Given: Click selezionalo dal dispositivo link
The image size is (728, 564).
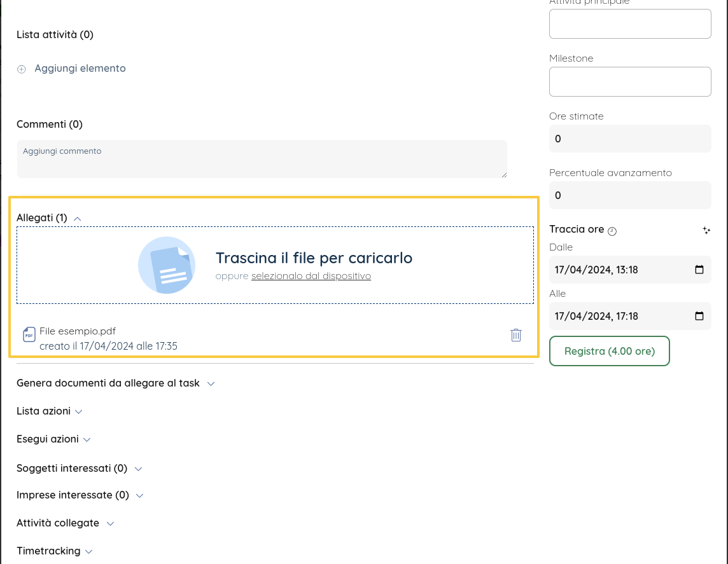Looking at the screenshot, I should coord(311,276).
